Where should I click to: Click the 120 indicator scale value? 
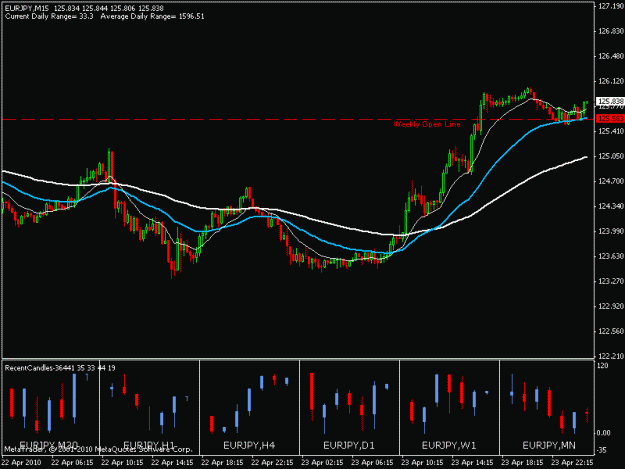point(603,366)
